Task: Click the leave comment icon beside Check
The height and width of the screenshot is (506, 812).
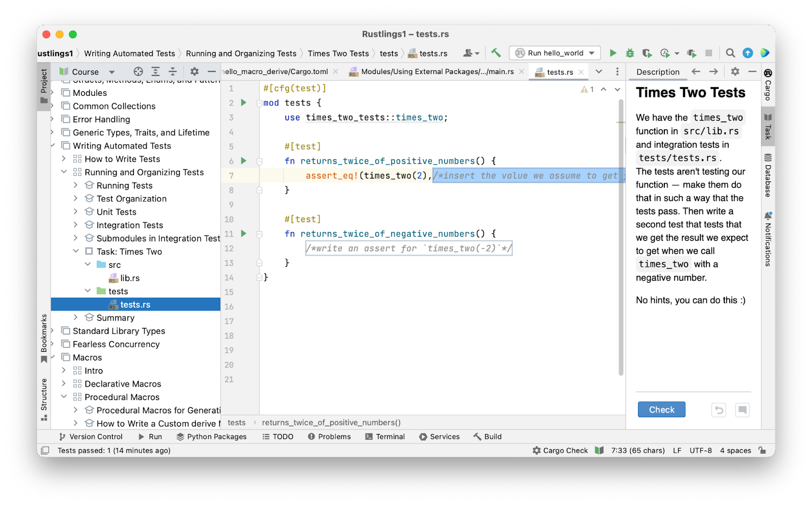Action: 742,410
